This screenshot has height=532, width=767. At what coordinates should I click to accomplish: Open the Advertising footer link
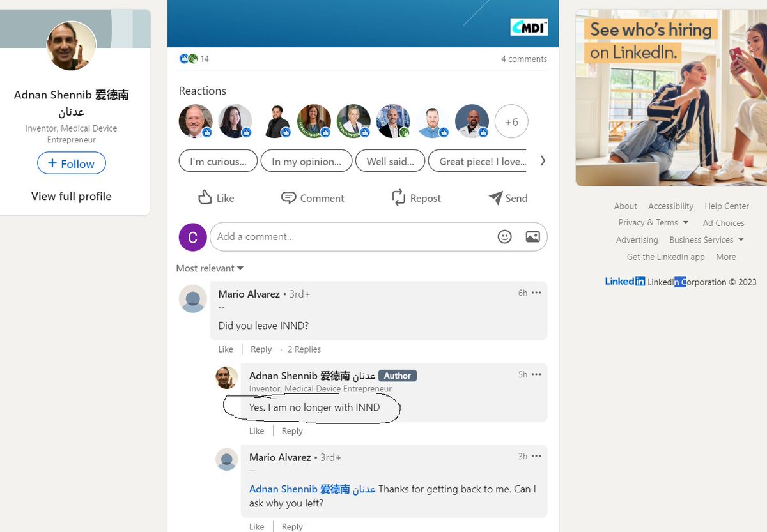pyautogui.click(x=637, y=240)
